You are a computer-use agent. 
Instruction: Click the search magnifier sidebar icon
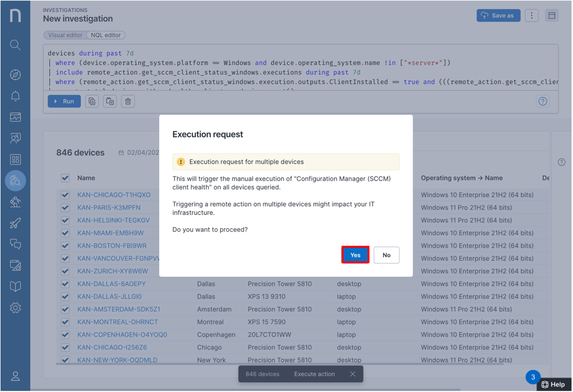15,45
